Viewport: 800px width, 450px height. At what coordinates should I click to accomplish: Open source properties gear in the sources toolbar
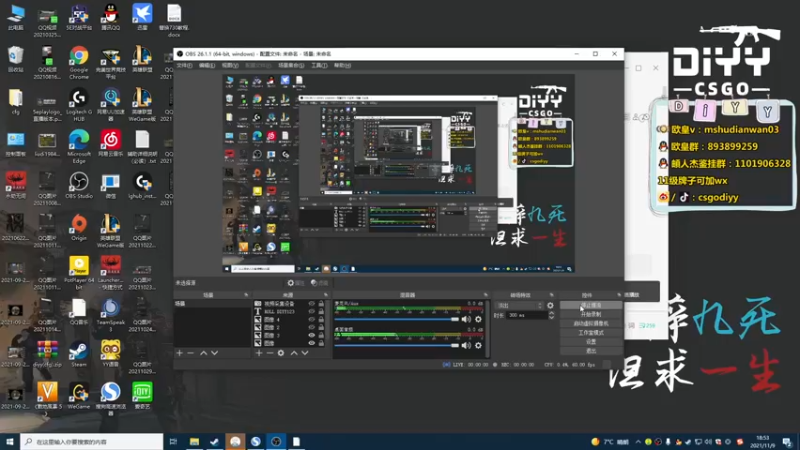(x=281, y=353)
